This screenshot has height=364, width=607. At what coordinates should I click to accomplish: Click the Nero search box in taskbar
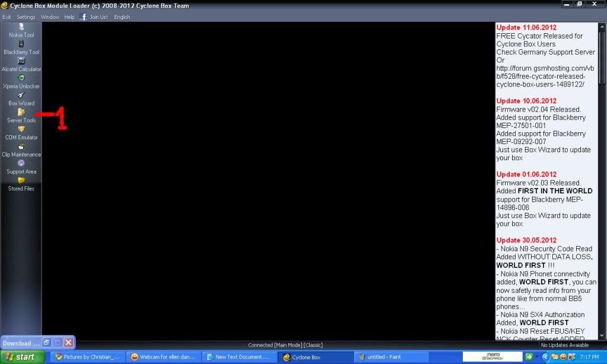(492, 356)
